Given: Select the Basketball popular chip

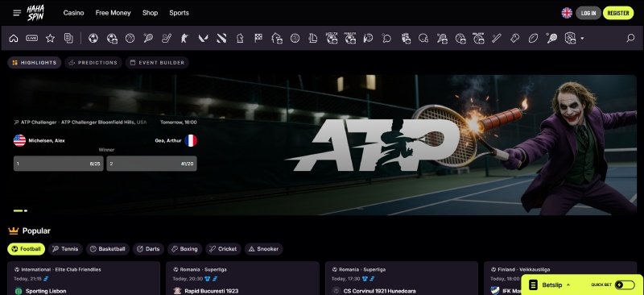Looking at the screenshot, I should [108, 249].
